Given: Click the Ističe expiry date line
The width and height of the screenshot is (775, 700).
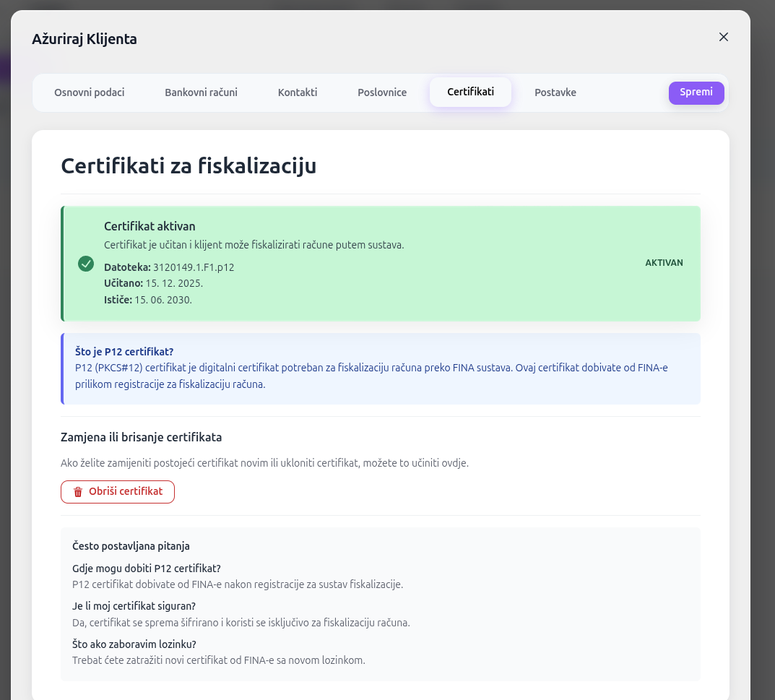Looking at the screenshot, I should (x=148, y=299).
